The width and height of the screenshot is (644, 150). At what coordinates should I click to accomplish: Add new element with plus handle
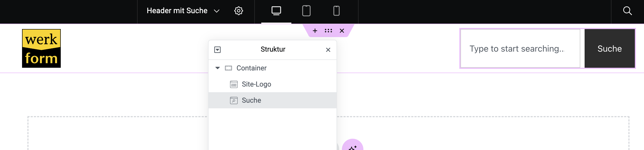pos(315,31)
